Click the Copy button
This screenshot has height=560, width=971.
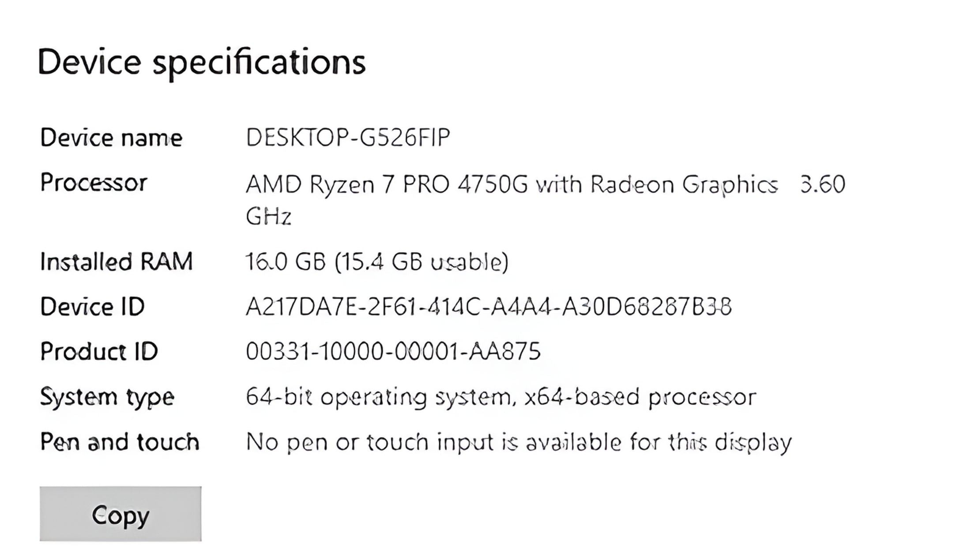pyautogui.click(x=120, y=514)
